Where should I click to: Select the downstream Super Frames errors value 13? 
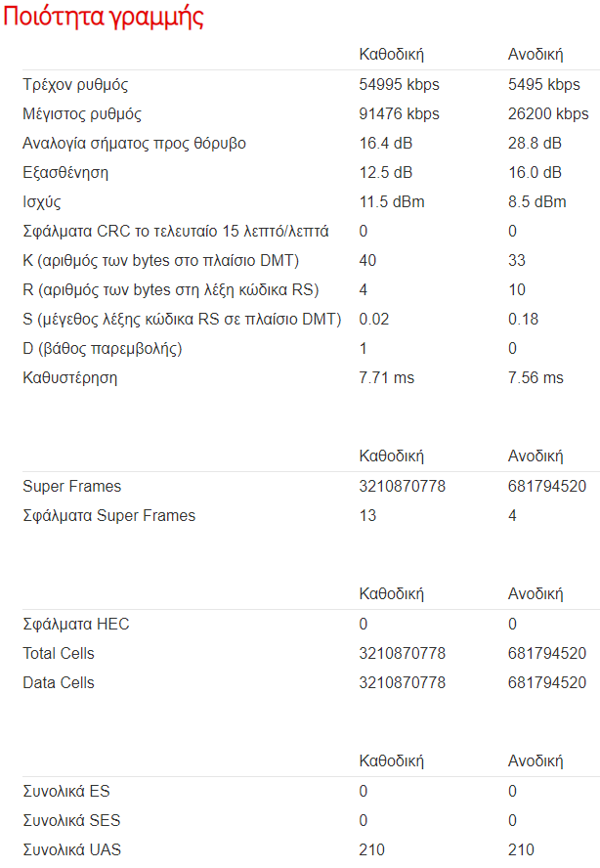coord(367,515)
